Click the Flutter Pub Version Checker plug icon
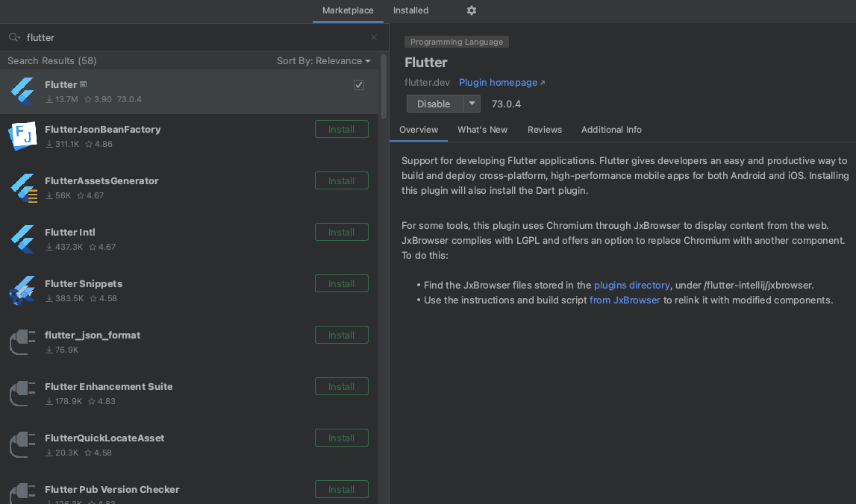 coord(22,493)
